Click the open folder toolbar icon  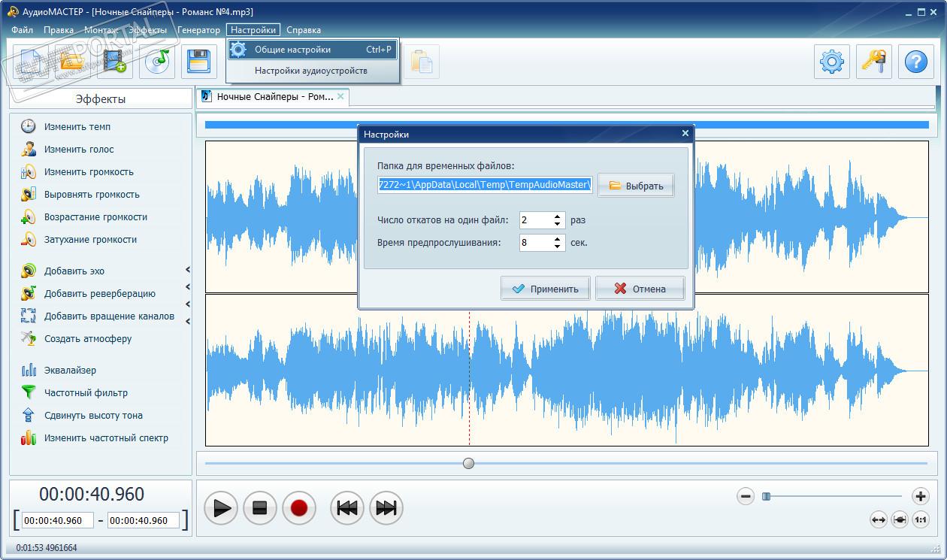coord(73,62)
